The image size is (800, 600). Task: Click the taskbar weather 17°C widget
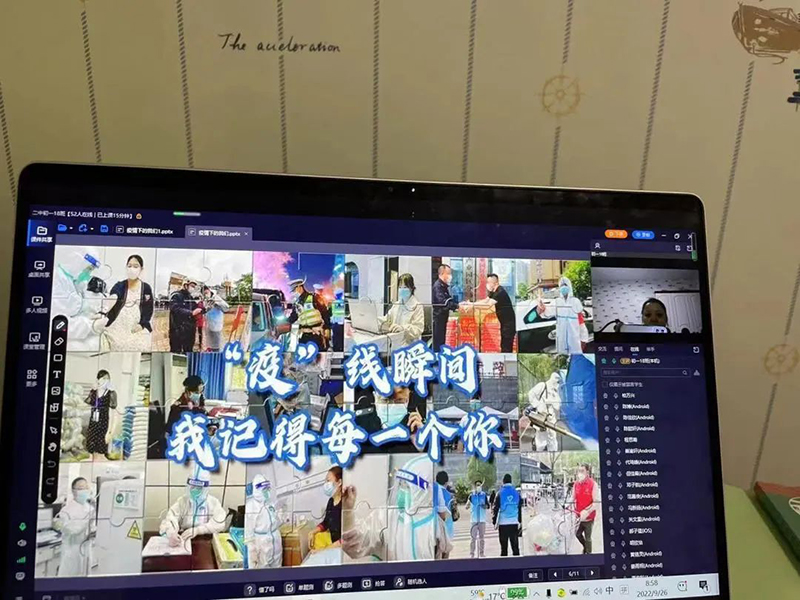488,595
